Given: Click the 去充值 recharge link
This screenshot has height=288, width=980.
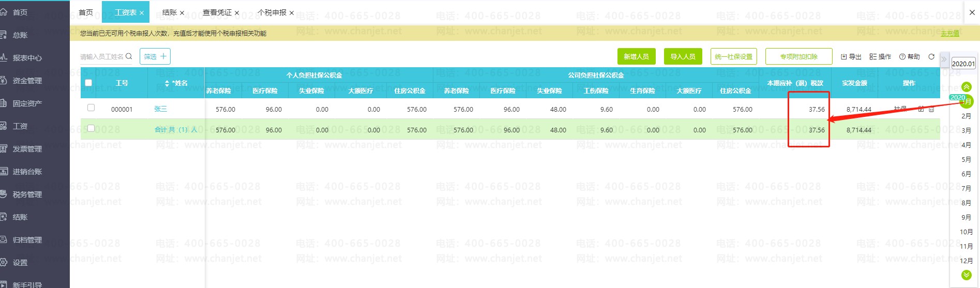Looking at the screenshot, I should pyautogui.click(x=950, y=34).
